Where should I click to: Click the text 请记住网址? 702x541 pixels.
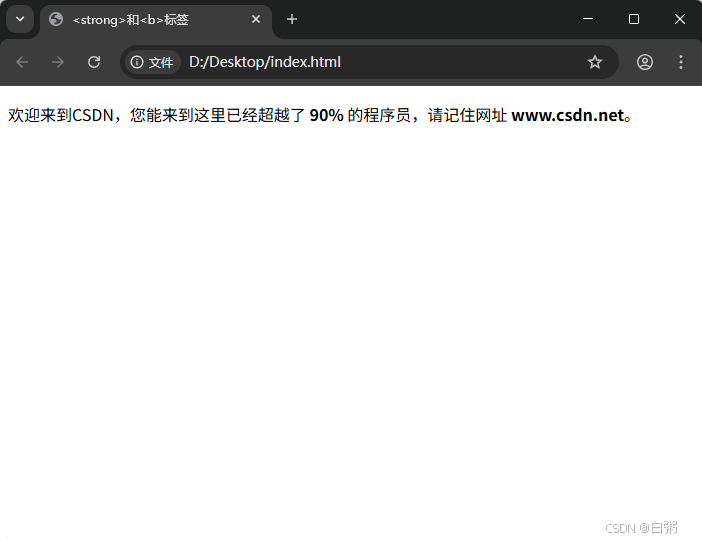[467, 116]
